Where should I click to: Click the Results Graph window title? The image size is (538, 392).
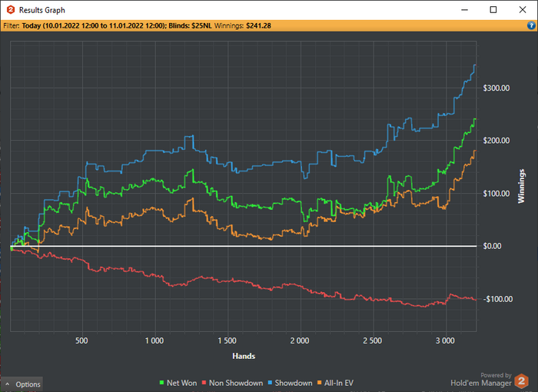coord(42,10)
